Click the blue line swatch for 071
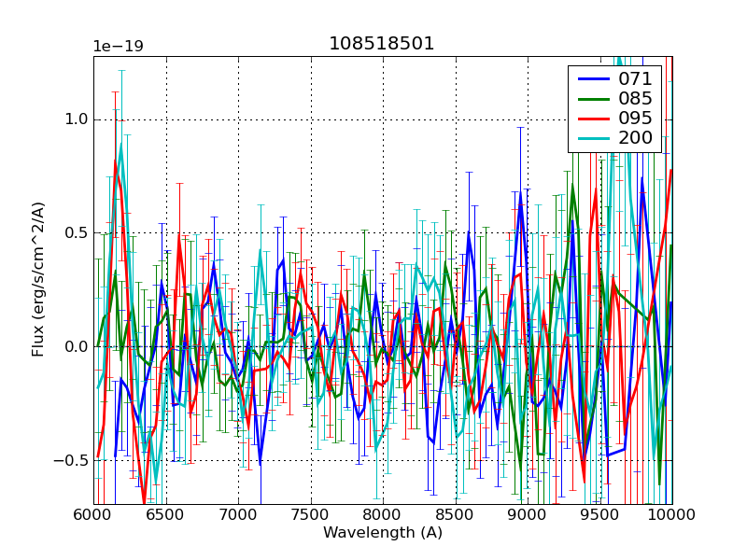Image resolution: width=747 pixels, height=560 pixels. coord(593,78)
